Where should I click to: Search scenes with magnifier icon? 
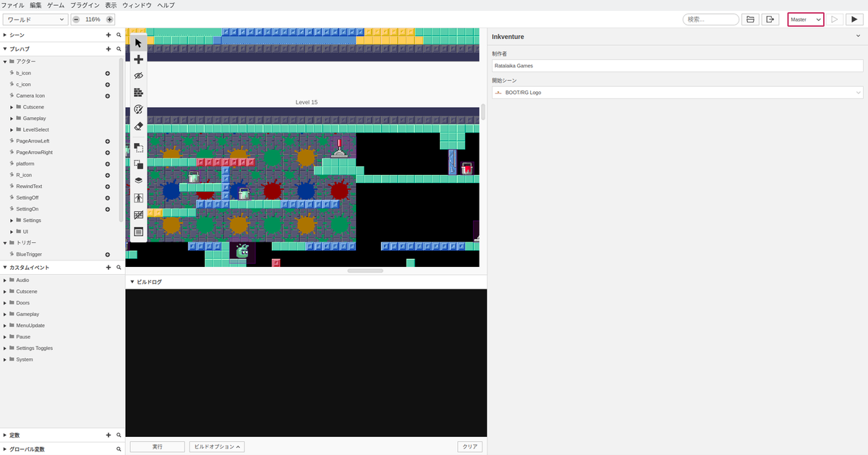coord(119,35)
